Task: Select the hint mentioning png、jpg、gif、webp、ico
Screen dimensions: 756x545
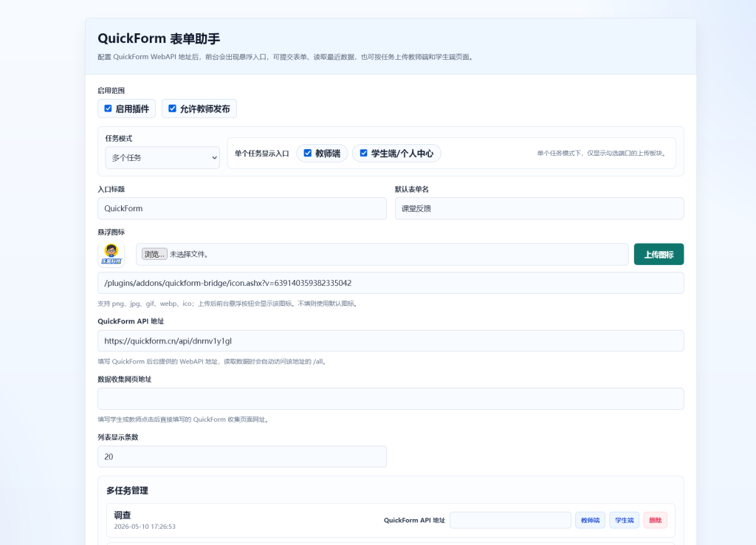Action: (227, 304)
